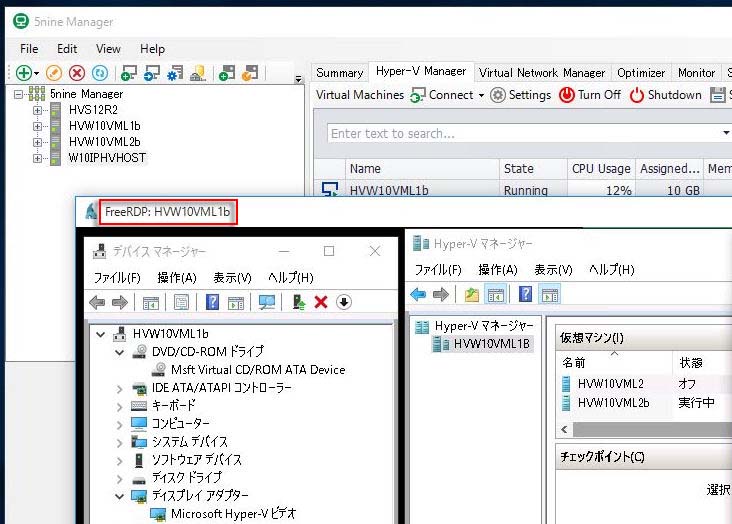Viewport: 732px width, 524px height.
Task: Open the File menu in 5nine Manager
Action: (x=29, y=49)
